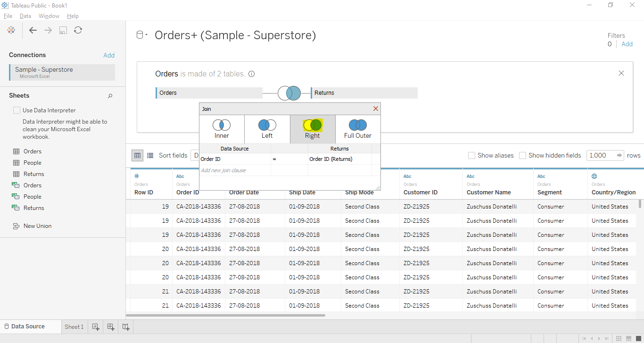Click Order ID (Returns) join field

point(340,159)
